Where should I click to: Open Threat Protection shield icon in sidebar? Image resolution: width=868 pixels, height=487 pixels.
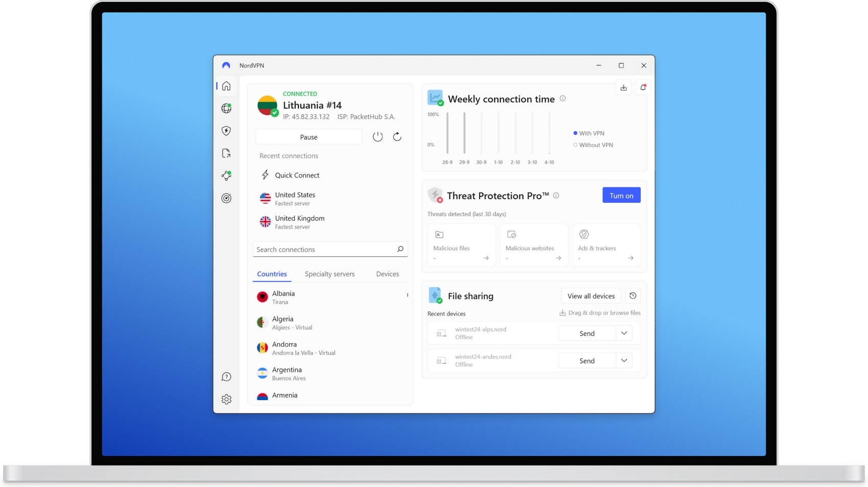pos(226,131)
